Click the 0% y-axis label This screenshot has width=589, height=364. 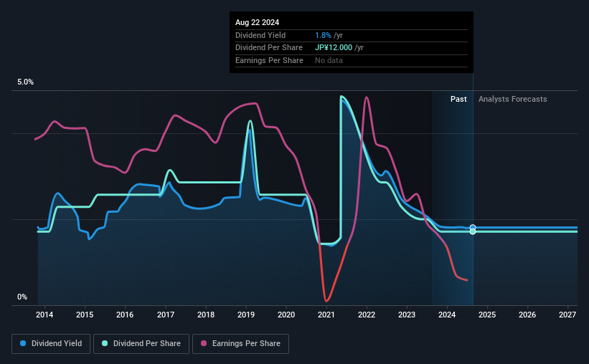(x=22, y=297)
